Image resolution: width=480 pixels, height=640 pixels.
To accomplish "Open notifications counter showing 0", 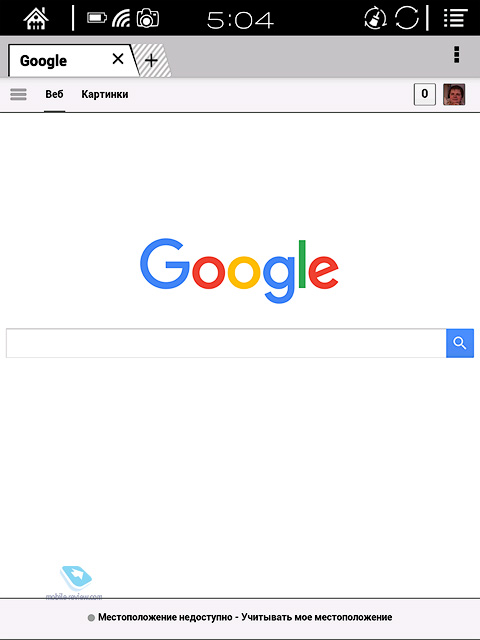I will coord(424,94).
